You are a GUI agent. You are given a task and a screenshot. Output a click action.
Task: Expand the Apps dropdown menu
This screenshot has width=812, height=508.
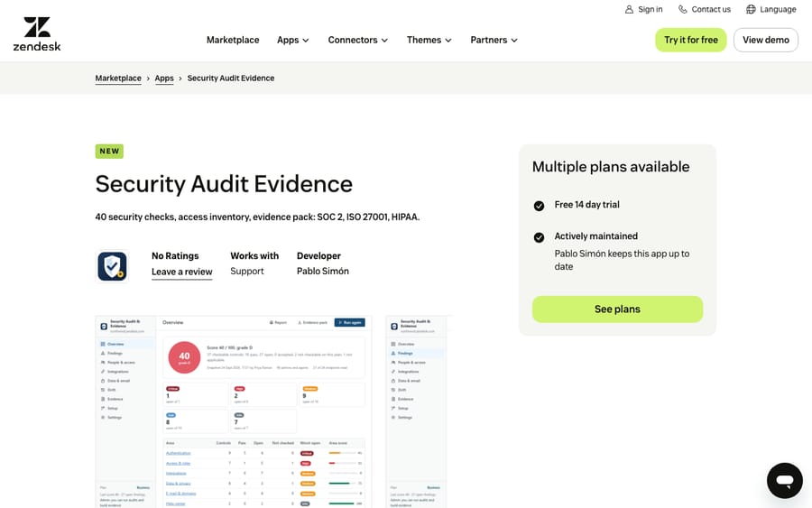click(292, 40)
